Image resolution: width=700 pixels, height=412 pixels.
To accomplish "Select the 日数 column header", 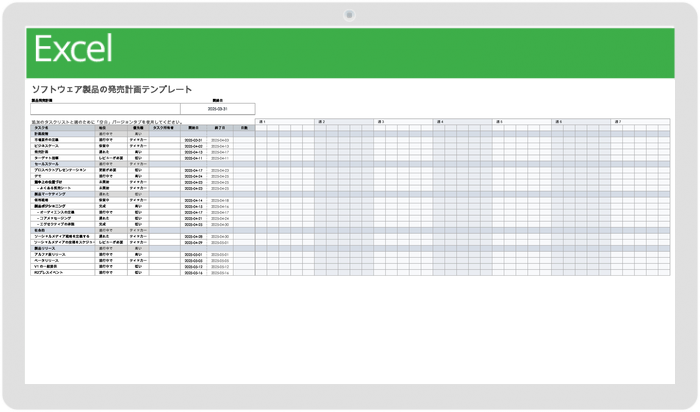I will coord(245,128).
